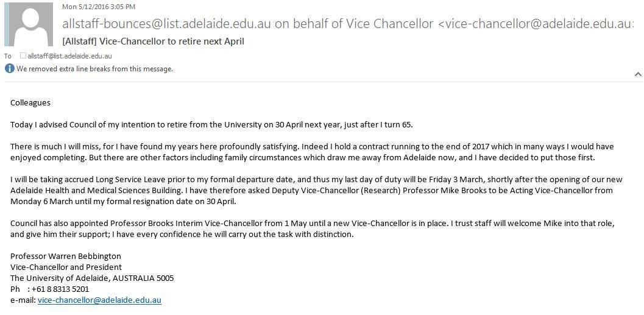Image resolution: width=644 pixels, height=315 pixels.
Task: Select the allstaff@list.adelaide.edu.au recipient
Action: (x=69, y=56)
